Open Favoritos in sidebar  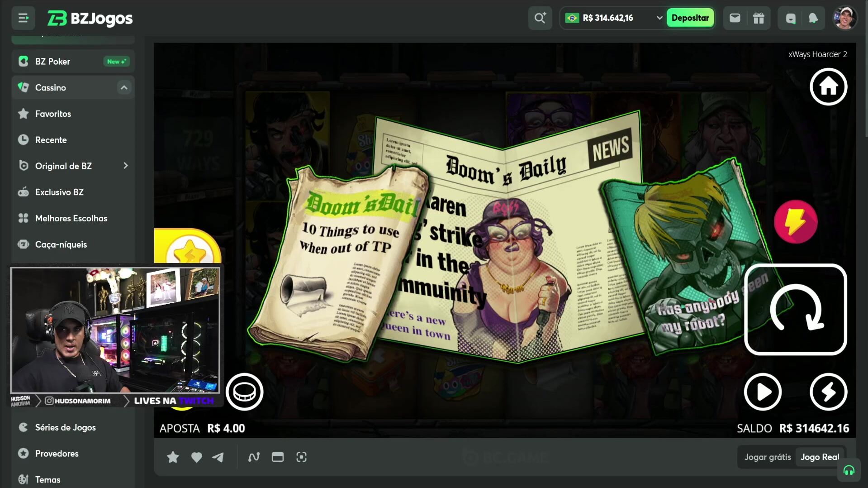pos(73,114)
